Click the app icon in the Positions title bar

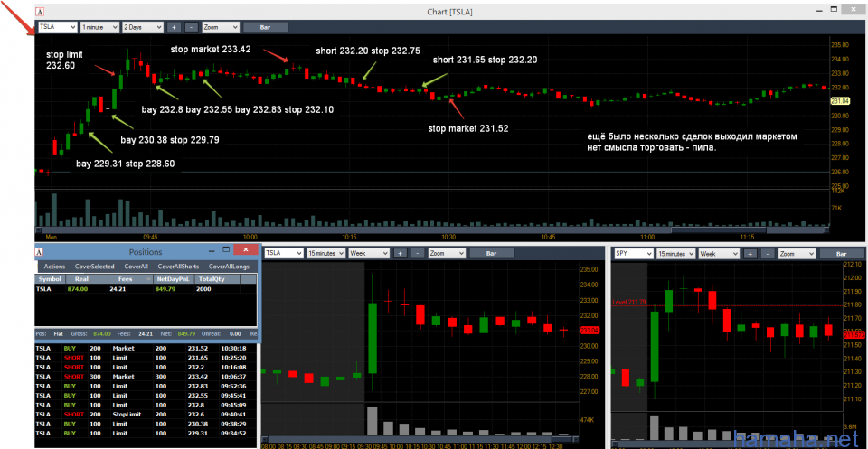pos(40,251)
